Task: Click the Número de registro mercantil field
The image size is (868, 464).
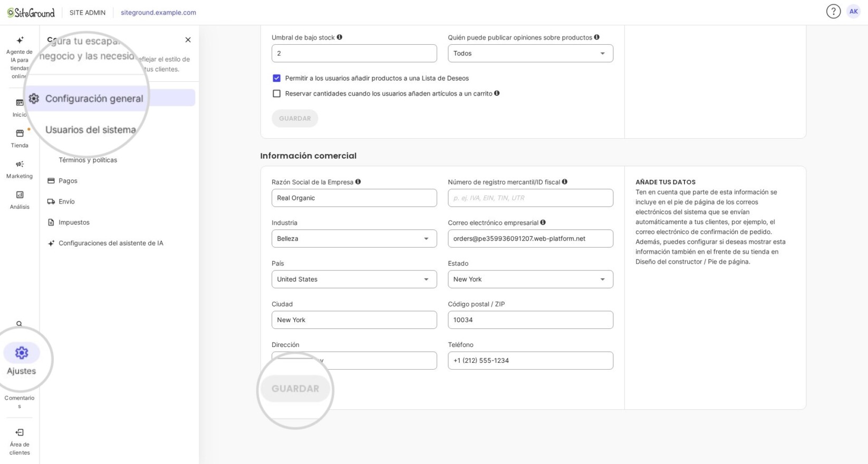Action: [x=531, y=198]
